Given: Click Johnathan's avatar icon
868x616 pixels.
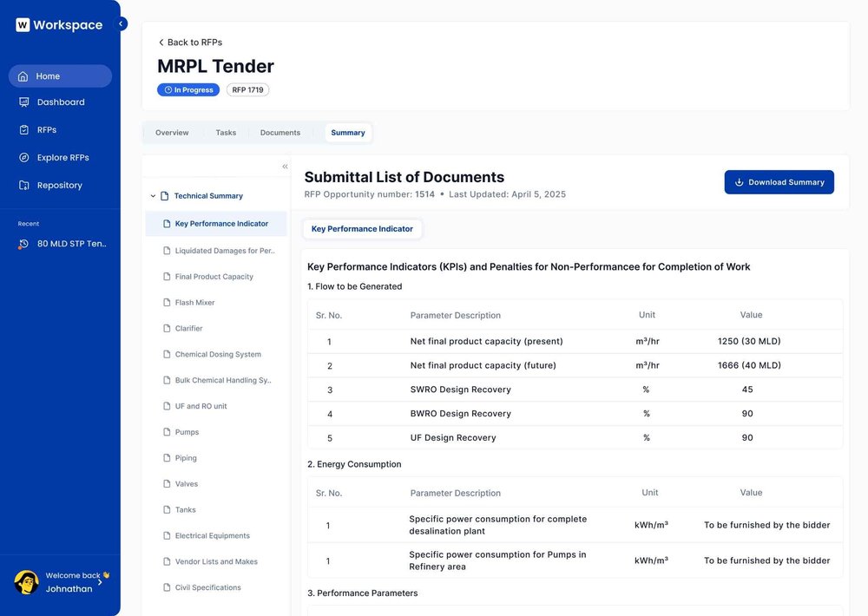Looking at the screenshot, I should pos(25,581).
